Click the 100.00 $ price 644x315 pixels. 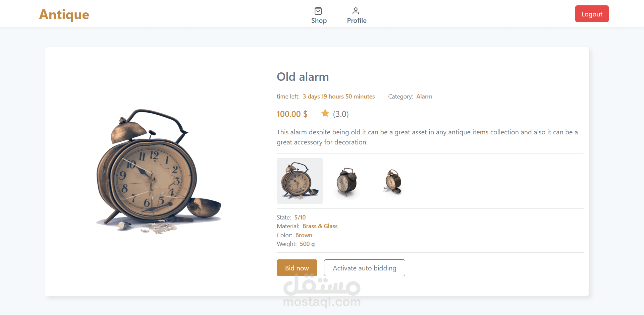coord(292,114)
